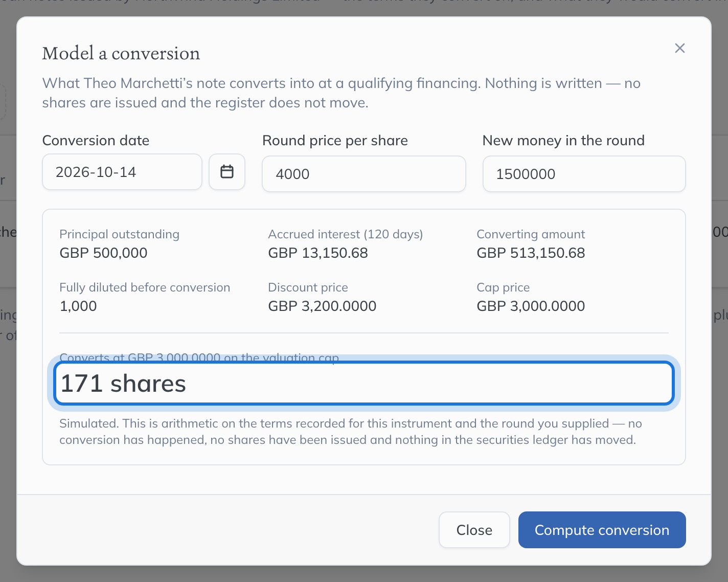Click the Fully diluted before conversion label
728x582 pixels.
[145, 287]
